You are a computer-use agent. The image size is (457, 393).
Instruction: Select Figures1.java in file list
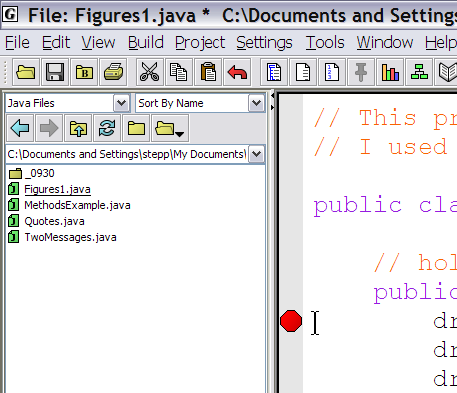(x=49, y=189)
